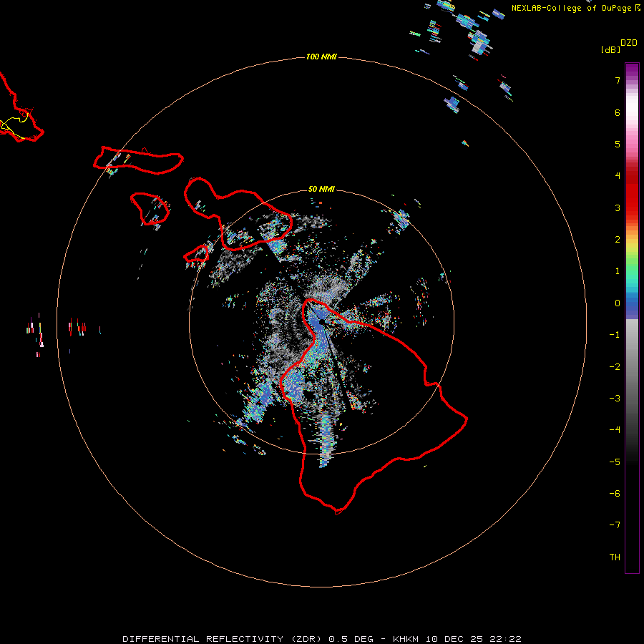Click the "50 NMI" range ring label
This screenshot has width=644, height=644.
[321, 190]
